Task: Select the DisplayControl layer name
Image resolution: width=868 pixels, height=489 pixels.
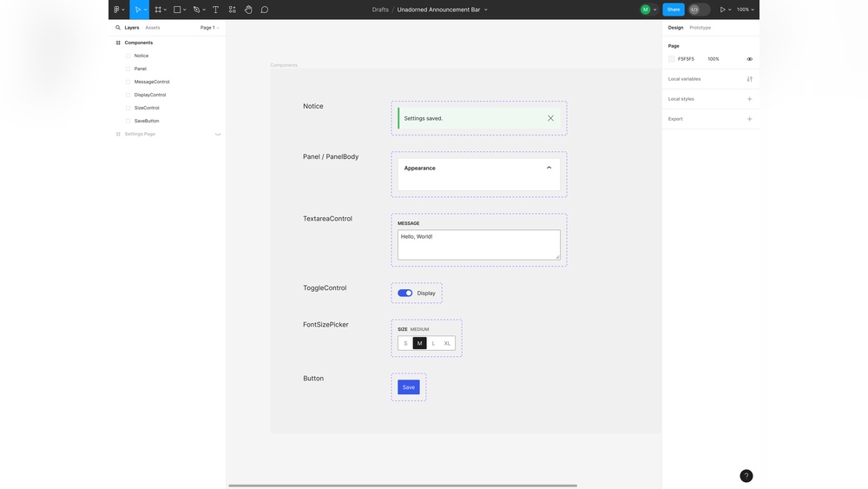Action: tap(150, 95)
